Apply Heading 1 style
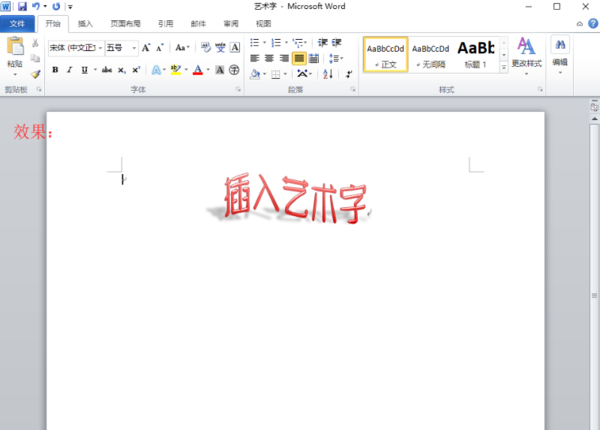This screenshot has height=430, width=600. (x=476, y=55)
